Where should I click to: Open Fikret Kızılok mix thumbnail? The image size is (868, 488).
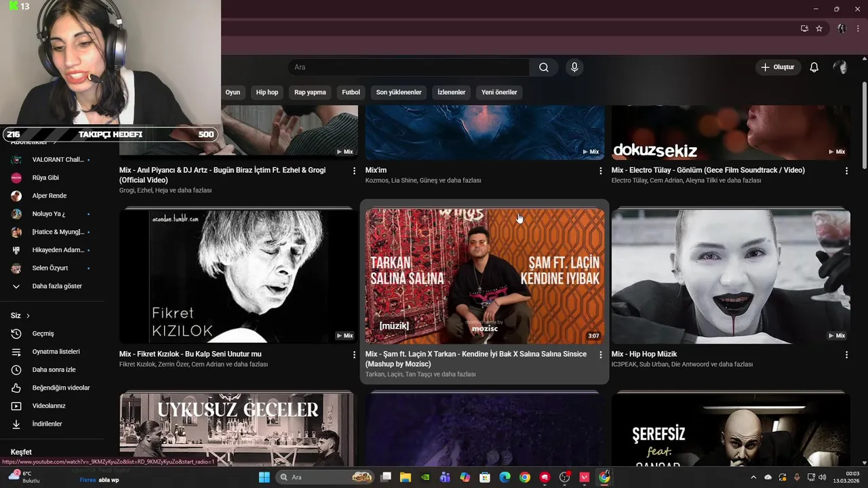coord(239,276)
